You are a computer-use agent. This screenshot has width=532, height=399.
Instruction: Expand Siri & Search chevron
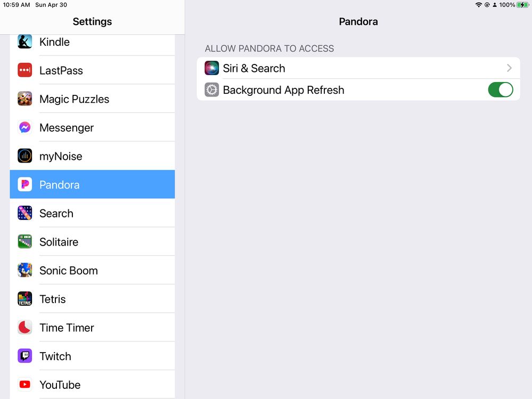(x=509, y=68)
